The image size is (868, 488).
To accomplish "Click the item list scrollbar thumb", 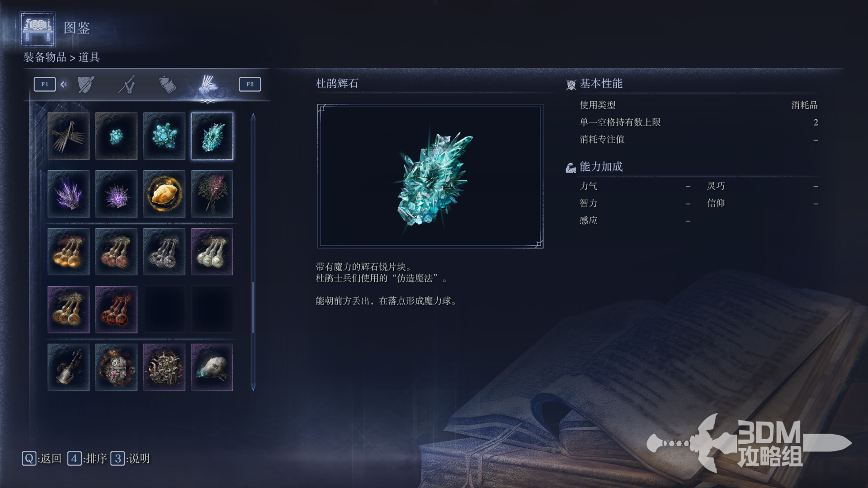I will 253,307.
